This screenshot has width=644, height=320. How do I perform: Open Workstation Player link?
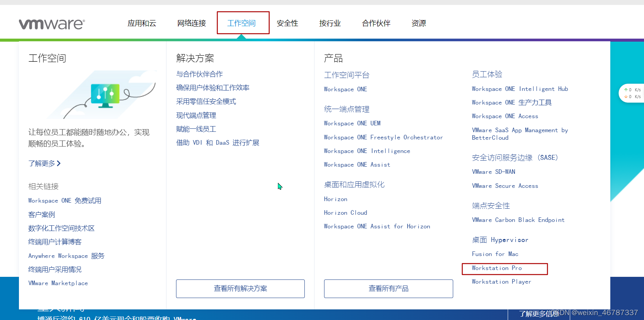502,282
